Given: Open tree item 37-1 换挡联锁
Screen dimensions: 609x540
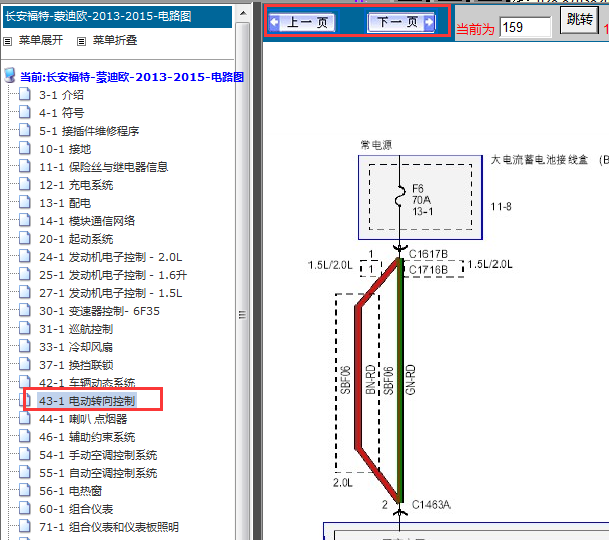Looking at the screenshot, I should click(x=76, y=365).
